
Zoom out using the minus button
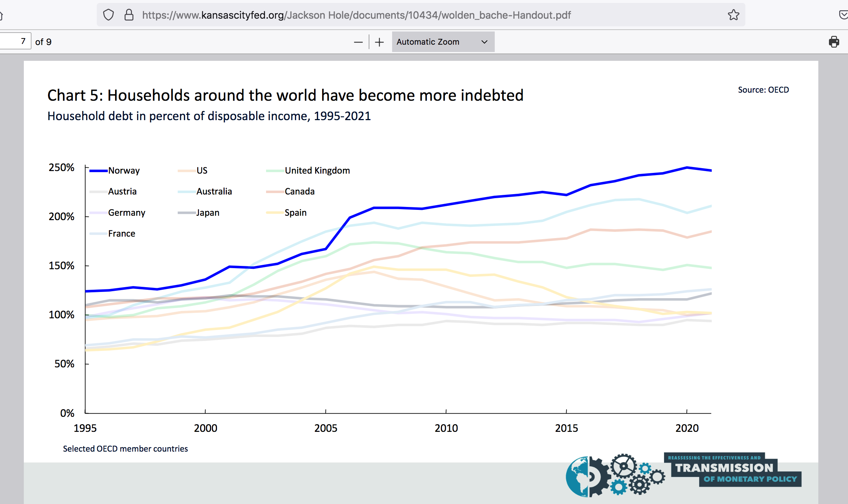coord(358,42)
